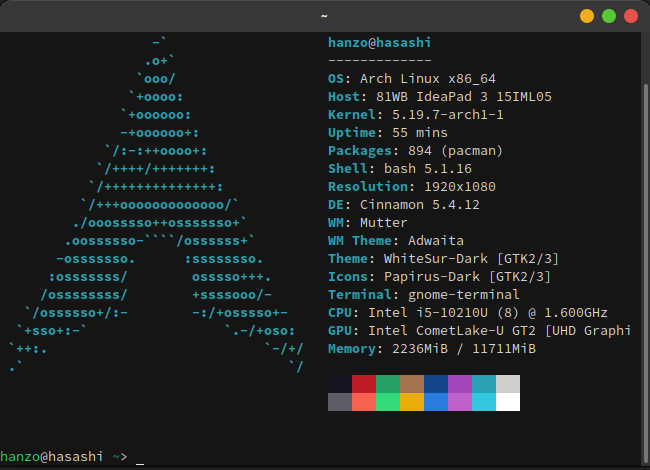This screenshot has height=470, width=650.
Task: Click the dark gray color block in bottom row
Action: pos(340,402)
